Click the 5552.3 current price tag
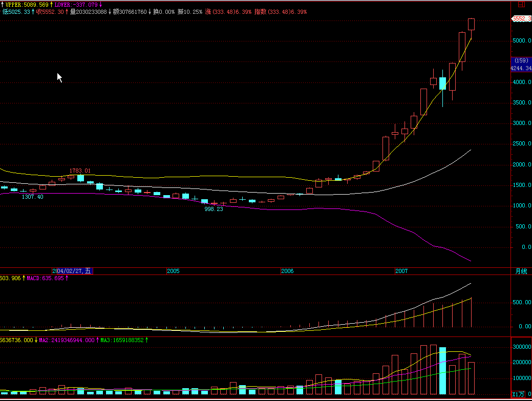The height and width of the screenshot is (401, 532). tap(521, 18)
